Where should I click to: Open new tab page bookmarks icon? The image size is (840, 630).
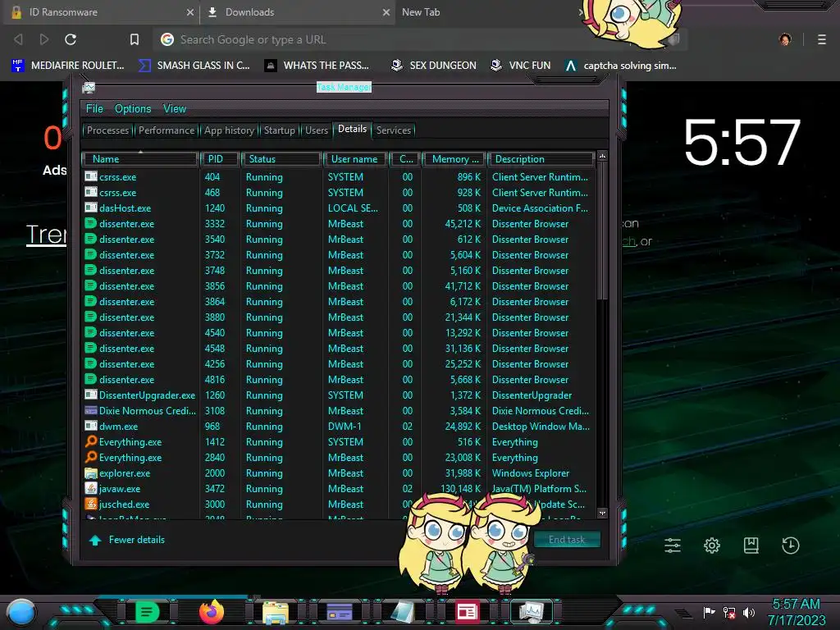coord(751,546)
